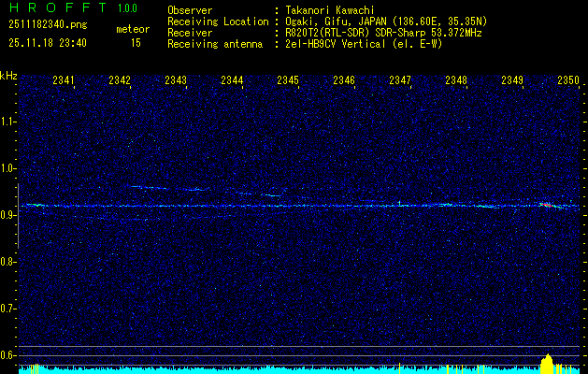Image resolution: width=588 pixels, height=374 pixels.
Task: Click the 2347 time marker
Action: [400, 81]
